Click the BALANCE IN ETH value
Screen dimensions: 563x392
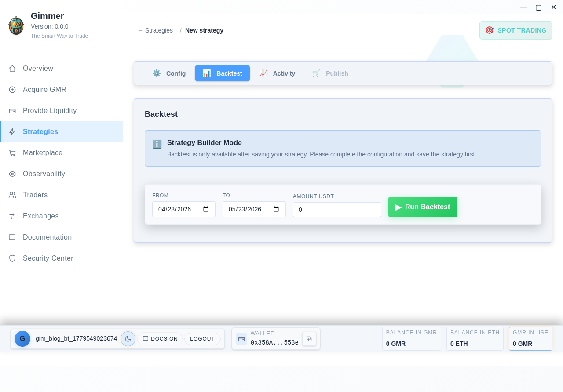click(459, 344)
